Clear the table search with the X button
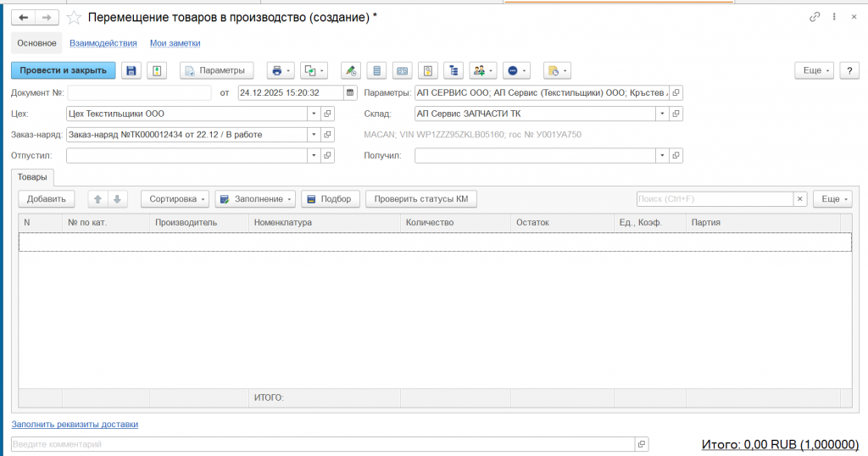 tap(799, 199)
